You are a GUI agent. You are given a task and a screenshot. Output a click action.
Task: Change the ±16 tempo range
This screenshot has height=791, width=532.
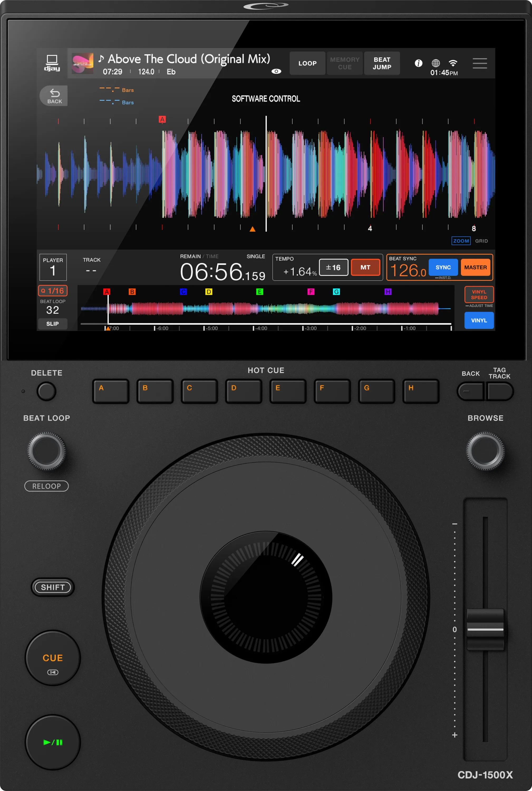click(x=333, y=267)
